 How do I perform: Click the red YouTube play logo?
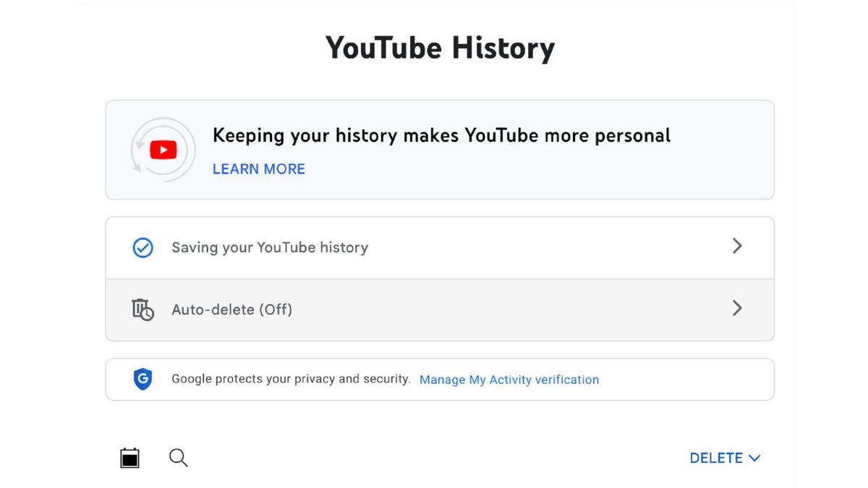[163, 150]
